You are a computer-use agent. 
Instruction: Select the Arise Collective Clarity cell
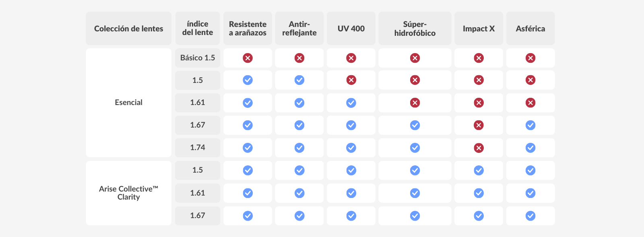coord(128,193)
